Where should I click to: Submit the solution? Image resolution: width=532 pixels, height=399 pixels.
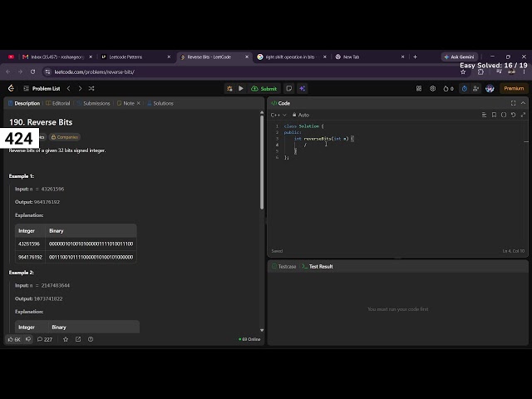[264, 89]
